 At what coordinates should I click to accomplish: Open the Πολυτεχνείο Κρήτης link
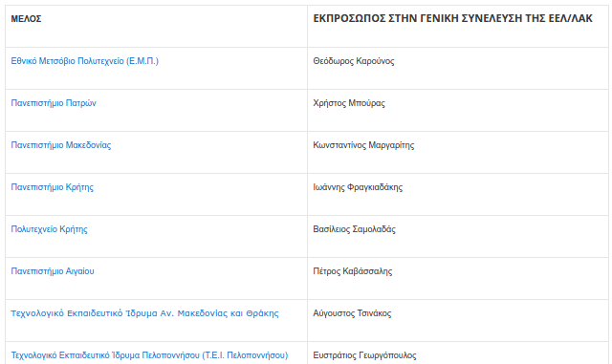49,229
